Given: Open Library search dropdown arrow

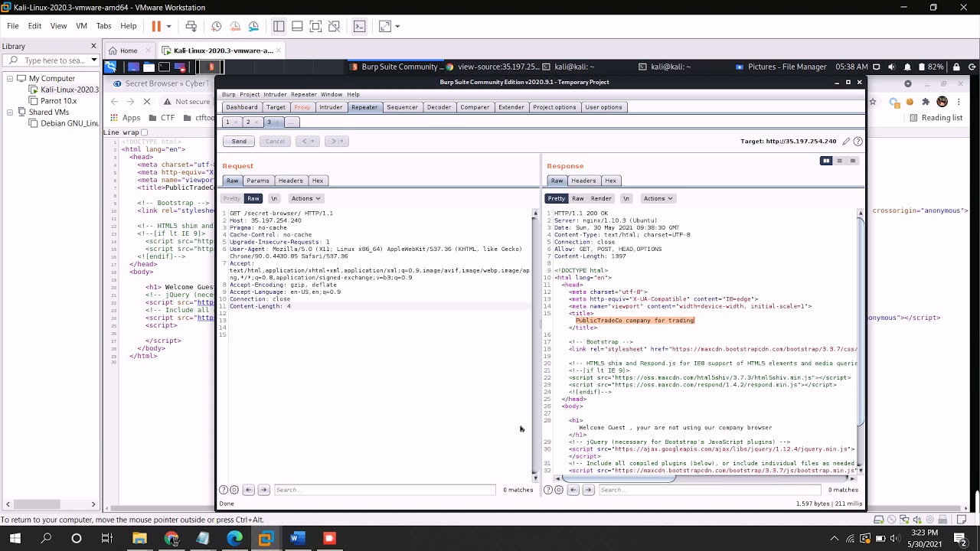Looking at the screenshot, I should point(93,60).
